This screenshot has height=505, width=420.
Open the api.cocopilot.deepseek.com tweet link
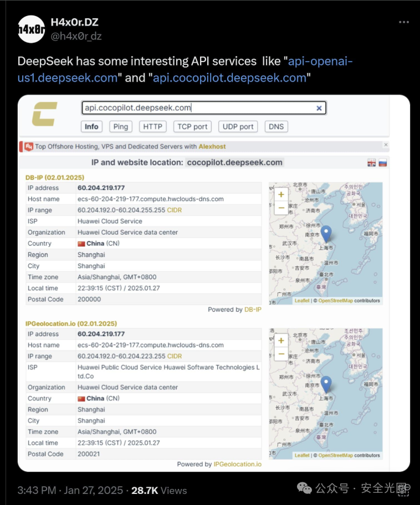tap(229, 78)
